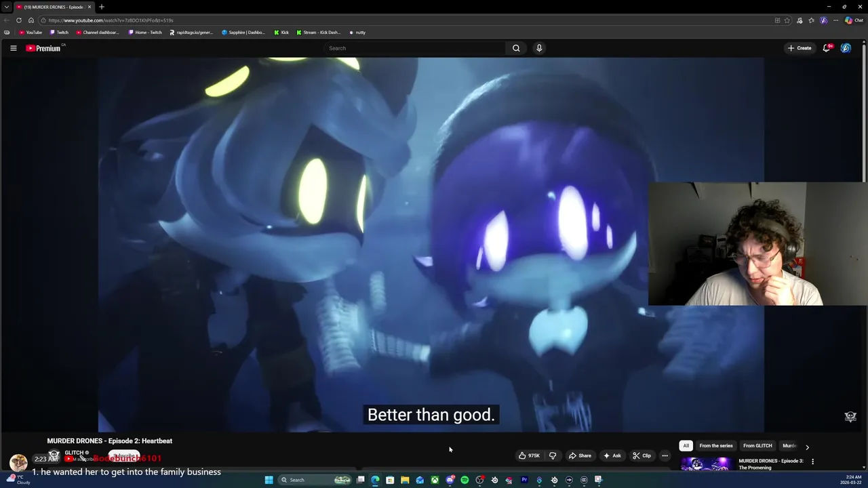Image resolution: width=868 pixels, height=488 pixels.
Task: Close the MURDER DRONES browser tab
Action: (x=89, y=7)
